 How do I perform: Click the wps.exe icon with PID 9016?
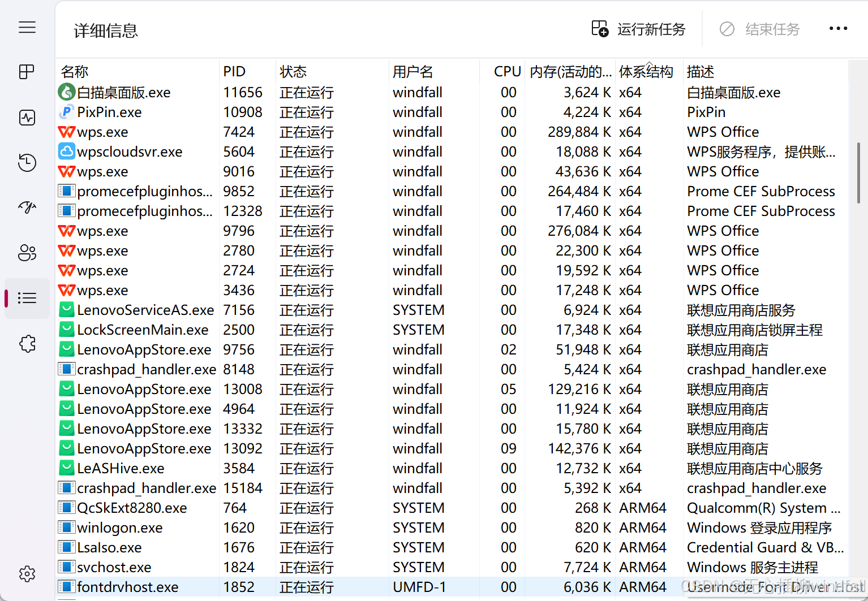coord(67,171)
